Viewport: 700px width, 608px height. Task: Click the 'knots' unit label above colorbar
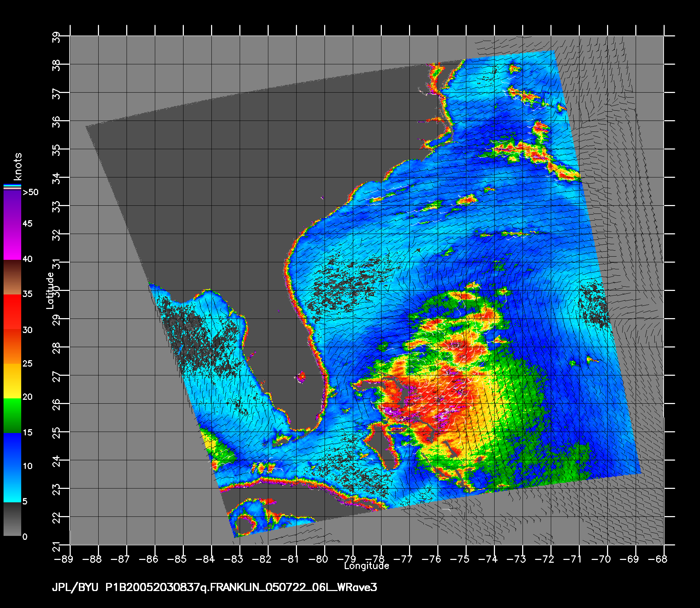click(x=18, y=166)
